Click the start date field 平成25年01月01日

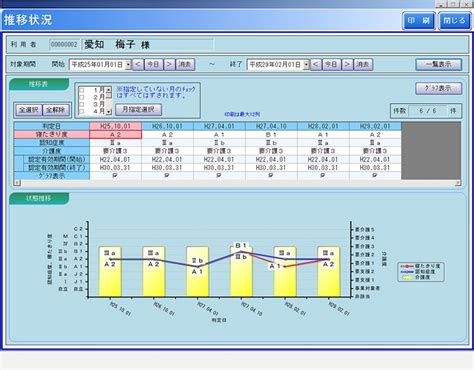pyautogui.click(x=97, y=65)
